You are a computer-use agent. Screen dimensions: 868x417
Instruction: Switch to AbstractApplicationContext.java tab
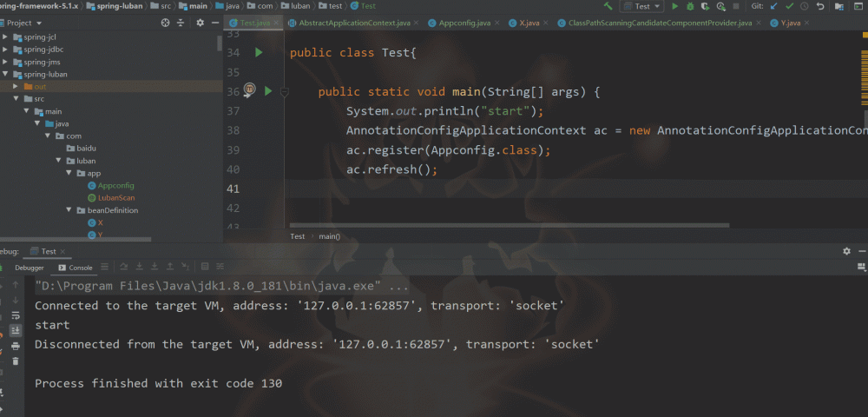(x=354, y=23)
